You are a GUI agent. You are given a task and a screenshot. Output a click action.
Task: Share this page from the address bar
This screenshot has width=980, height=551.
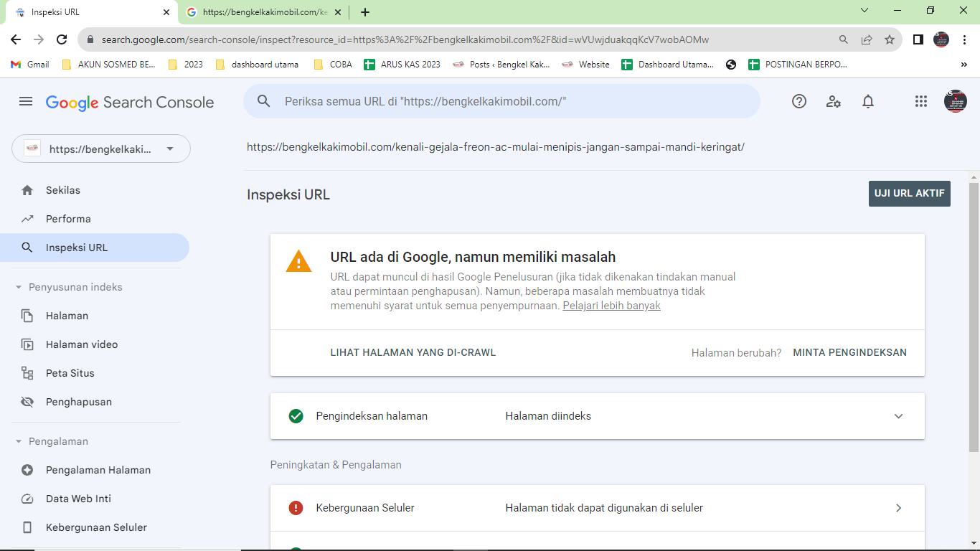click(867, 39)
